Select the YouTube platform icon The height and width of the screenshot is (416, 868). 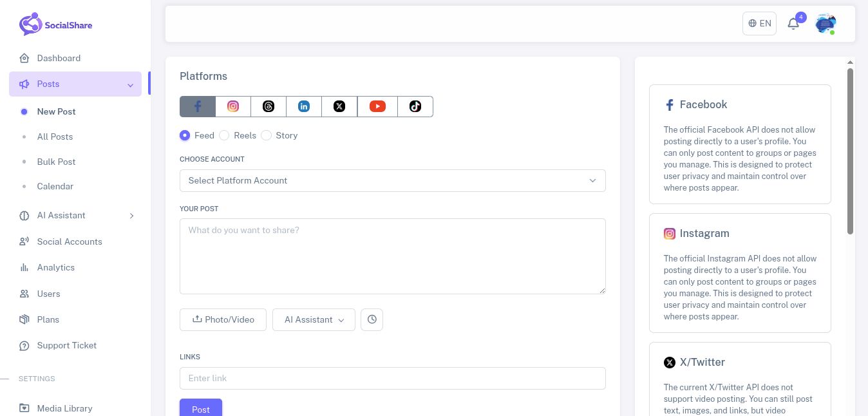(377, 106)
